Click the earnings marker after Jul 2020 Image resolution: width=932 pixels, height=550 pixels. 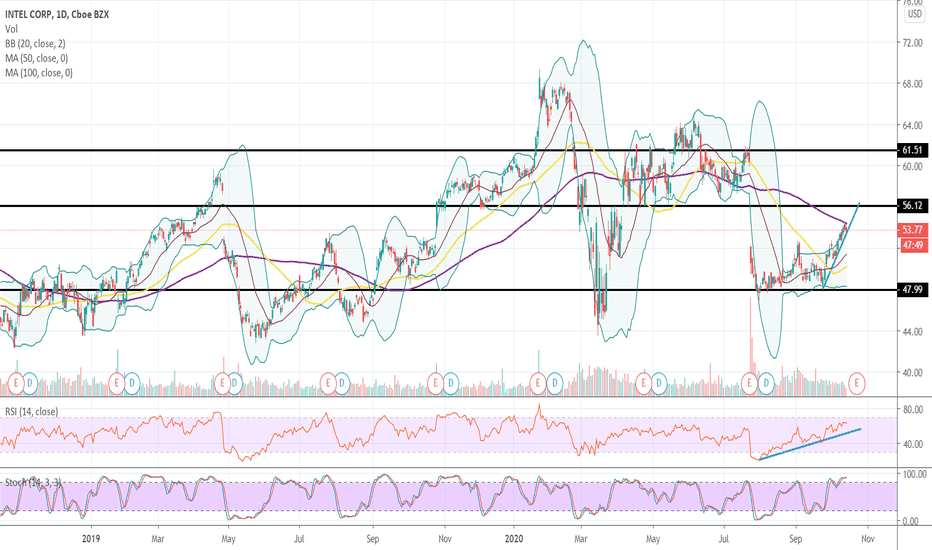(750, 384)
